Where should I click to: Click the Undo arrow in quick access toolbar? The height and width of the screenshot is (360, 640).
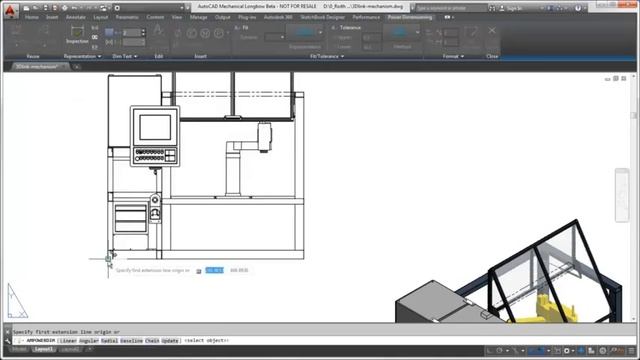click(x=74, y=8)
